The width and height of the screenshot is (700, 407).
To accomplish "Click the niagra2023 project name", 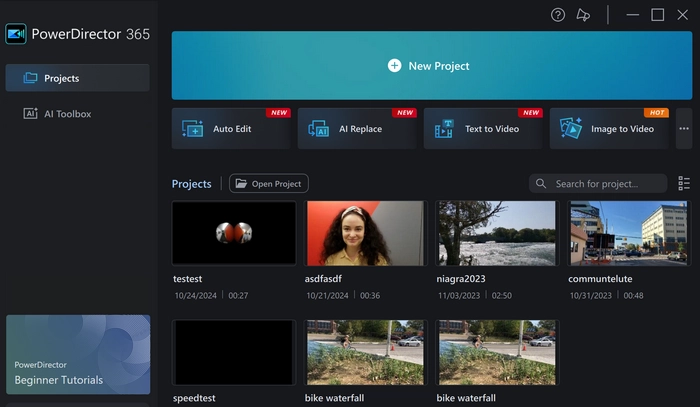I will [461, 279].
